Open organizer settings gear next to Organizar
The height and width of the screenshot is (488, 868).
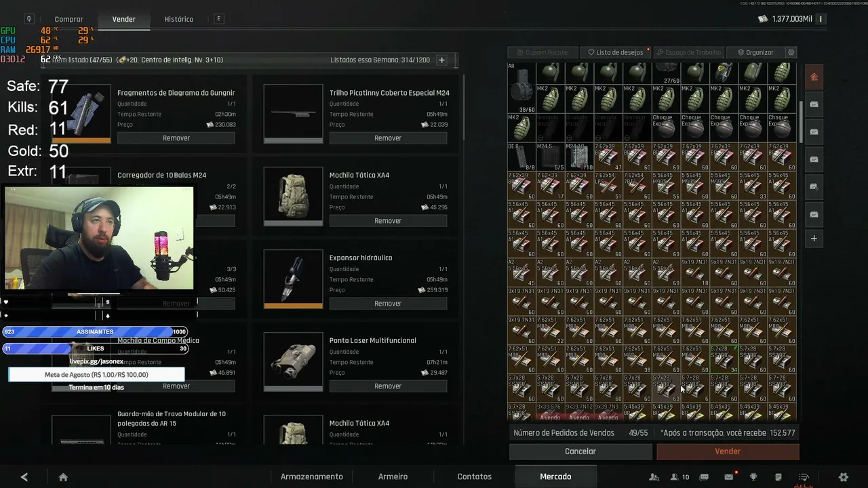(791, 52)
